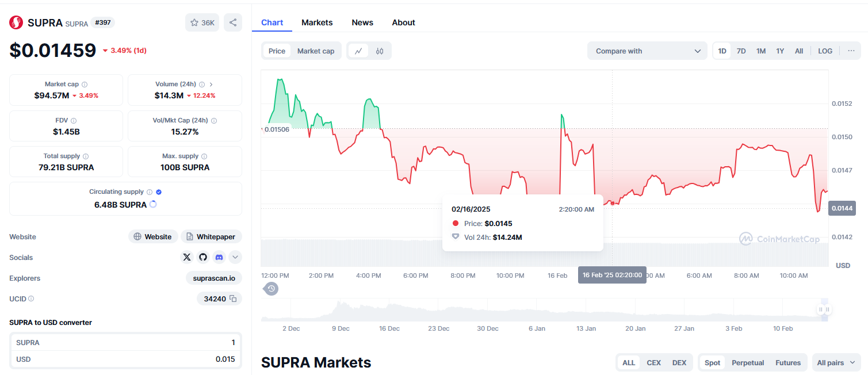
Task: Click the $0.01459 price heading
Action: 53,50
